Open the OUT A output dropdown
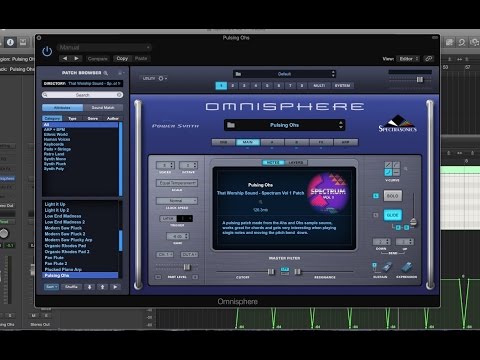Screen dimensions: 480x360 coord(189,254)
